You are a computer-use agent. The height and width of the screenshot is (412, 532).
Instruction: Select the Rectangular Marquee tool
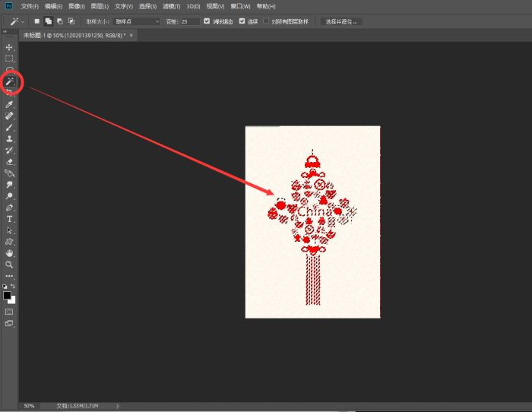pos(10,59)
